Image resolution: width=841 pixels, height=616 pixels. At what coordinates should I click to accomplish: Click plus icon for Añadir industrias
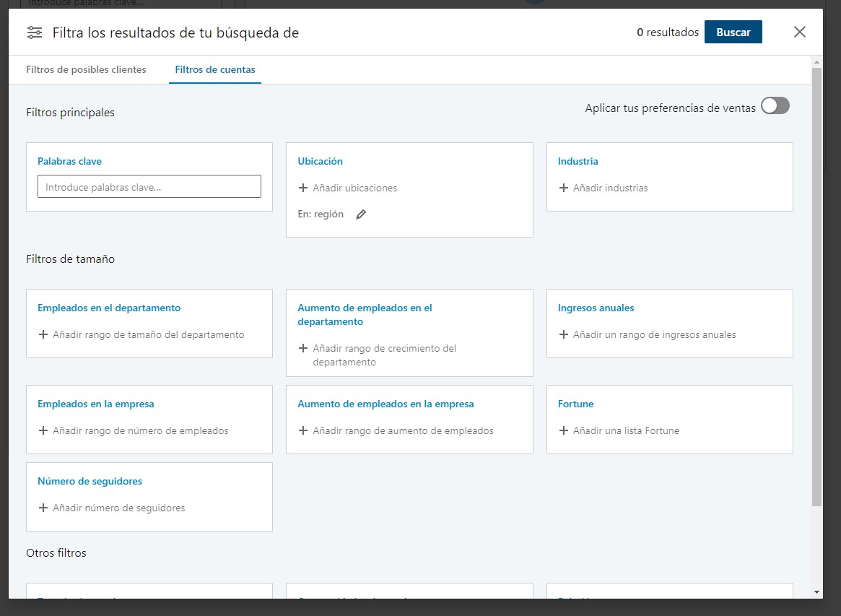[x=564, y=188]
